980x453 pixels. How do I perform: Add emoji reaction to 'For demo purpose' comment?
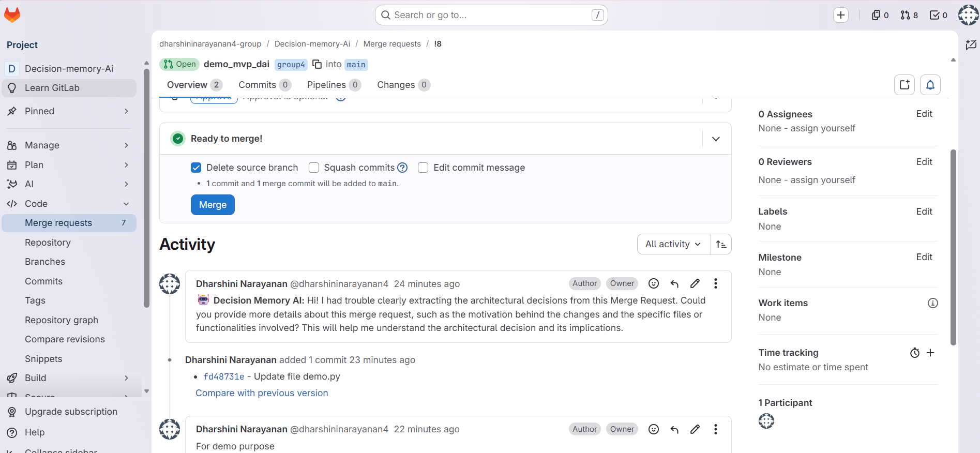point(654,429)
